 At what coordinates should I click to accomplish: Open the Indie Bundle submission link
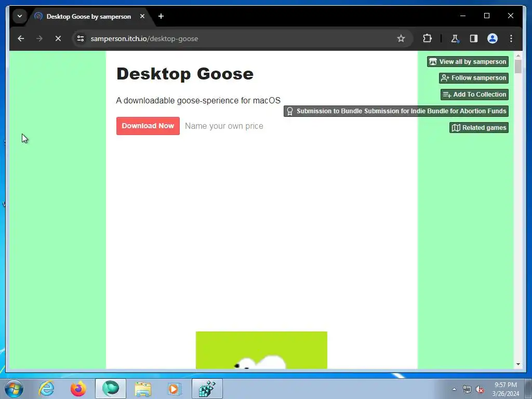(x=396, y=111)
